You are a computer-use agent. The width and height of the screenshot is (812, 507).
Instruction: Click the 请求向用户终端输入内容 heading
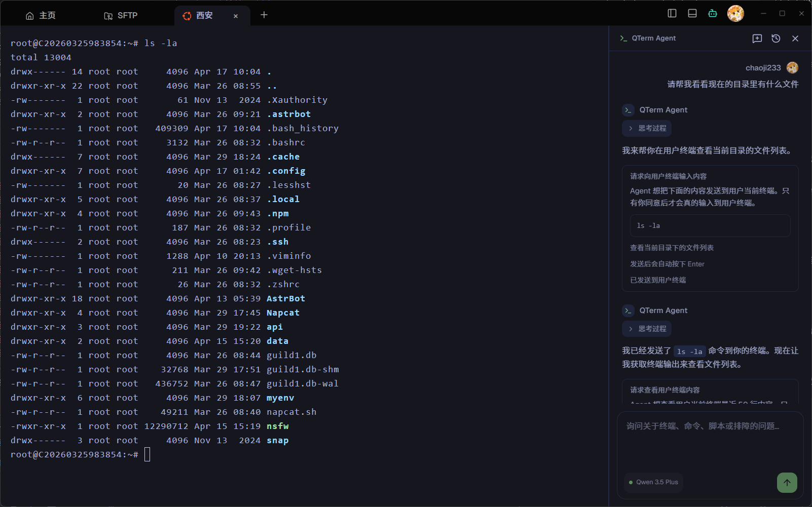point(668,176)
